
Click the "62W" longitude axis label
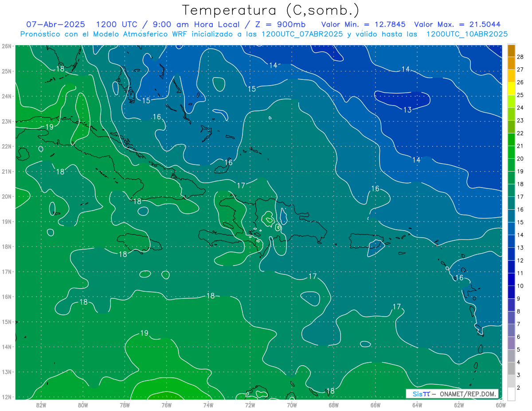point(459,405)
